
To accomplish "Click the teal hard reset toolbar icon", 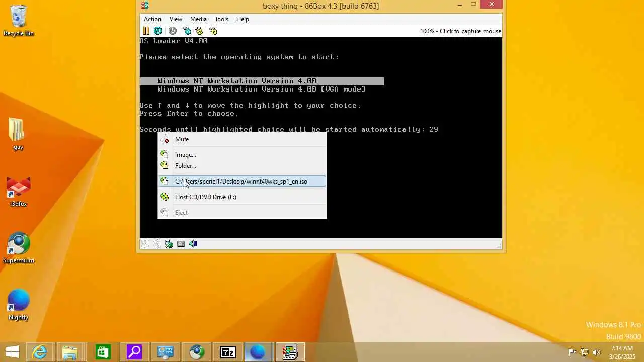I will coord(158,31).
